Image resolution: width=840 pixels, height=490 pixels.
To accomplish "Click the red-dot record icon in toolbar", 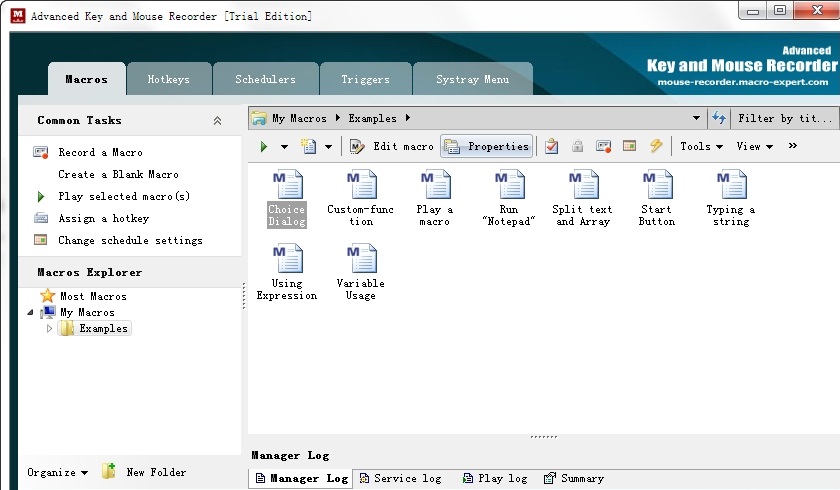I will click(603, 146).
